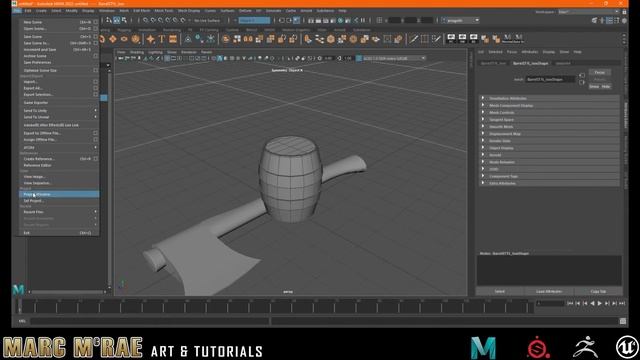This screenshot has height=360, width=640.
Task: Open Create Reference option box
Action: coord(96,159)
